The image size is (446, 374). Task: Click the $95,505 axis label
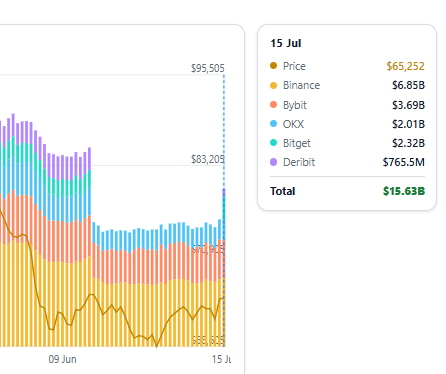coord(208,68)
